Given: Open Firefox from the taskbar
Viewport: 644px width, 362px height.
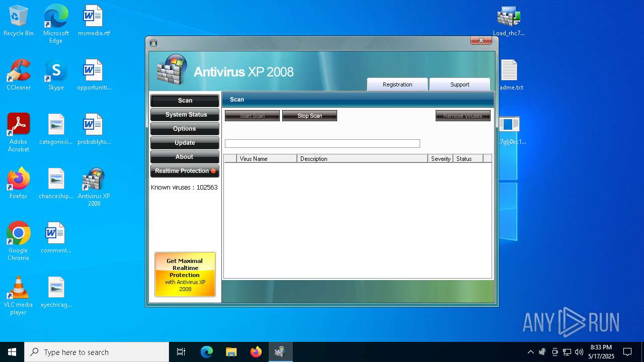Looking at the screenshot, I should (256, 352).
